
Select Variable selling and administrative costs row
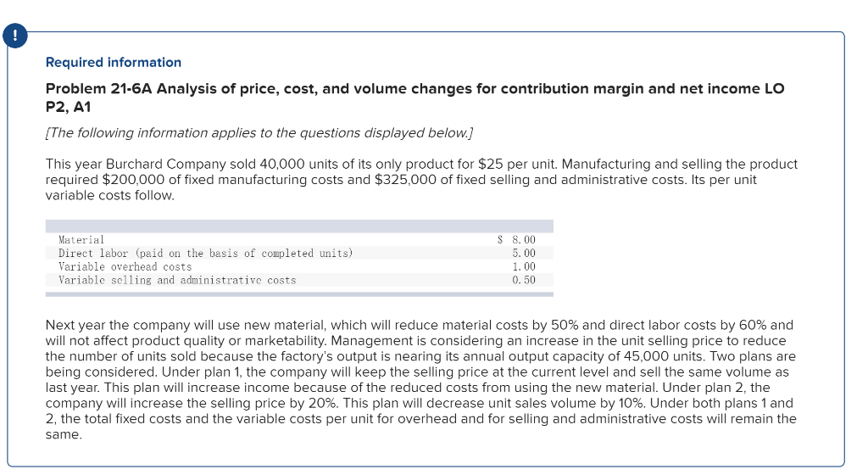(x=177, y=280)
